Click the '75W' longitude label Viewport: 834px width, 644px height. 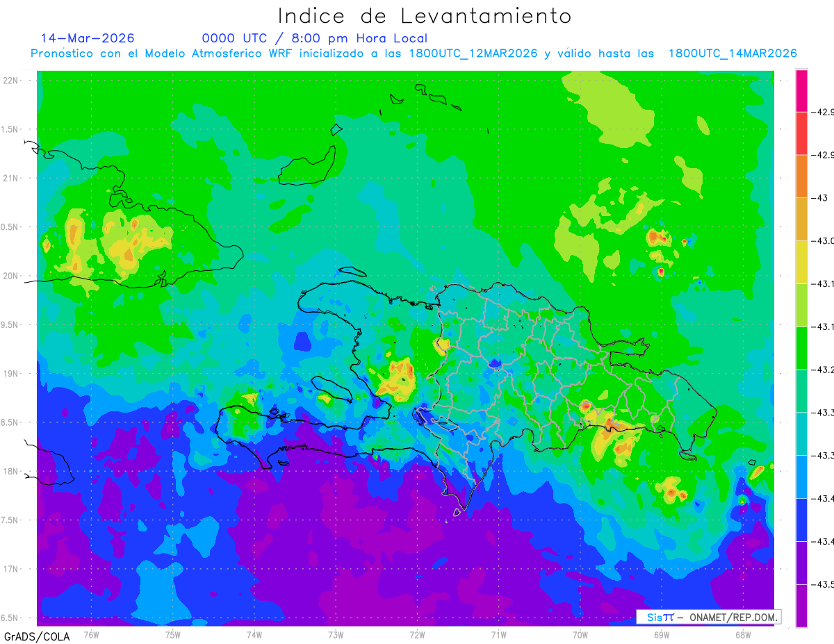[x=172, y=635]
